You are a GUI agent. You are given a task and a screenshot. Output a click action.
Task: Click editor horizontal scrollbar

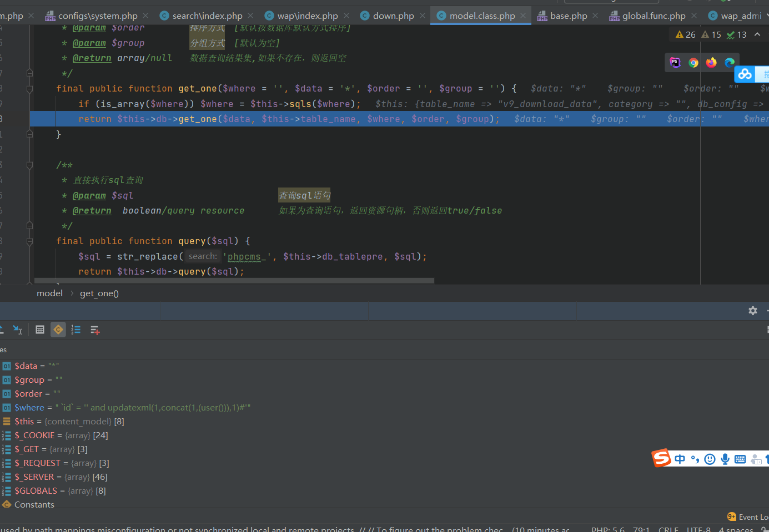[234, 281]
